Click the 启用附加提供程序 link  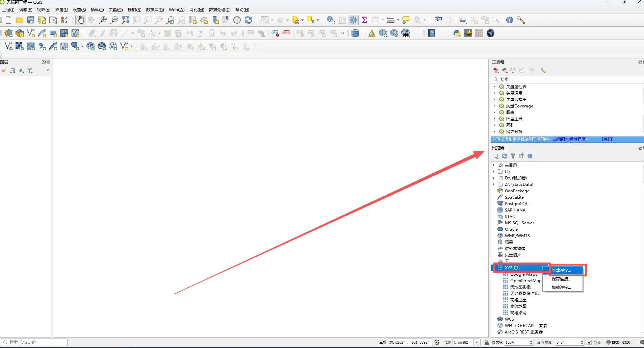569,139
